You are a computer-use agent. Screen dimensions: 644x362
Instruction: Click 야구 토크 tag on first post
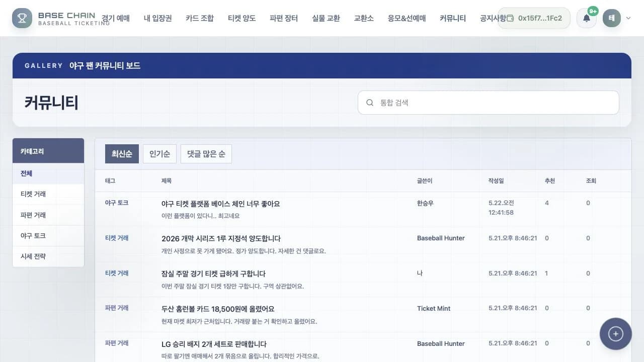pyautogui.click(x=117, y=203)
